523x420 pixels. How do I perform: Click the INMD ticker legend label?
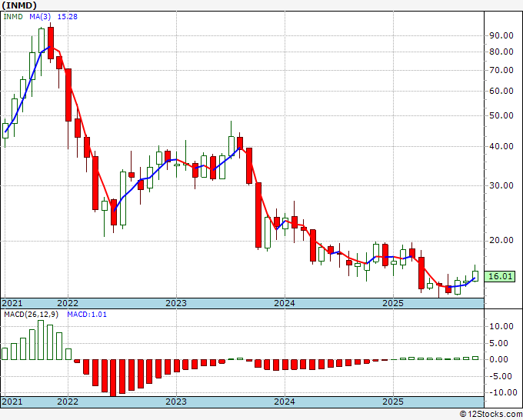(13, 17)
